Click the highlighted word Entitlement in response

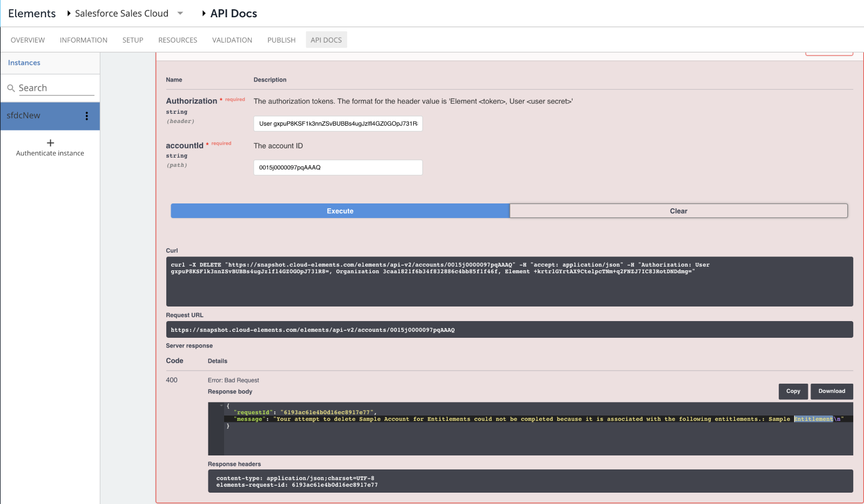[x=813, y=419]
